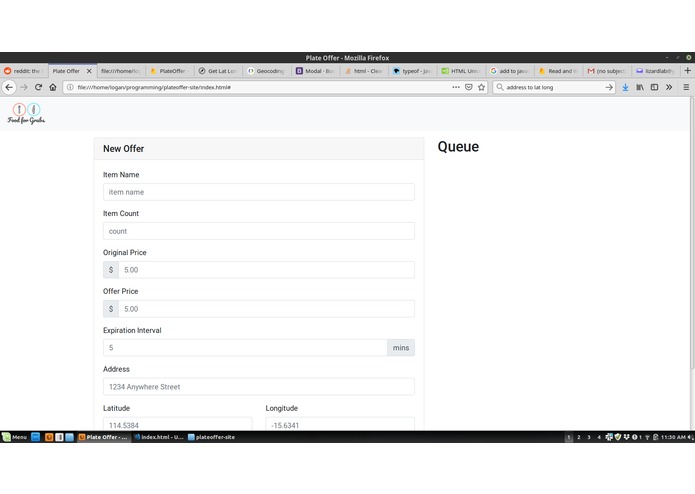
Task: Open a new tab with plus button
Action: tap(687, 70)
